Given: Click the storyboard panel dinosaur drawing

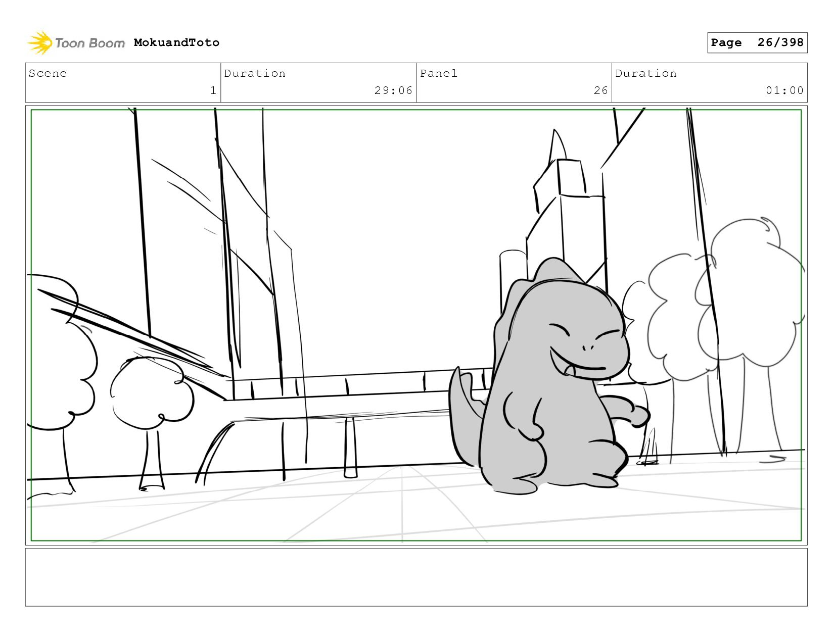Looking at the screenshot, I should [548, 376].
